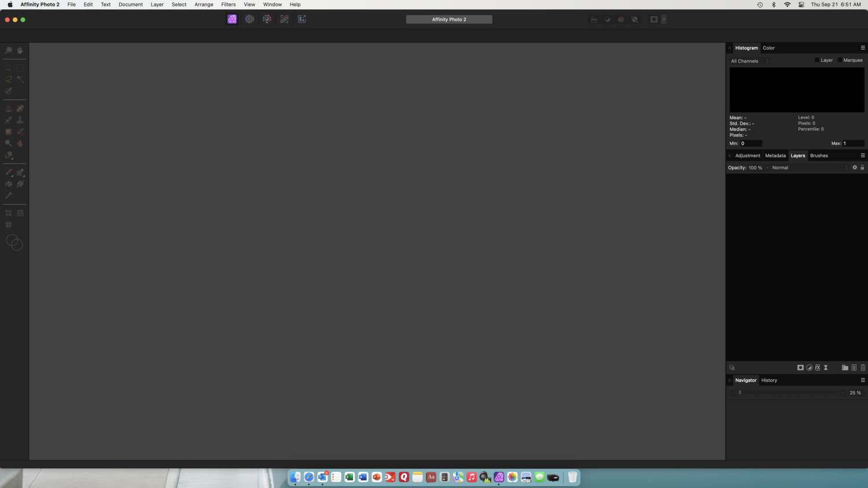
Task: Click the new adjustment layer button
Action: tap(810, 367)
